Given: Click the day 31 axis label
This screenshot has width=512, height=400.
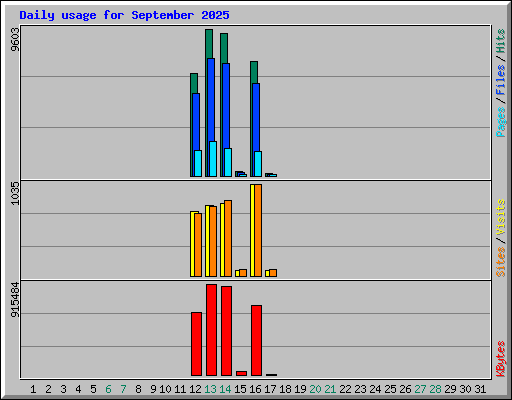Looking at the screenshot, I should (x=480, y=389).
